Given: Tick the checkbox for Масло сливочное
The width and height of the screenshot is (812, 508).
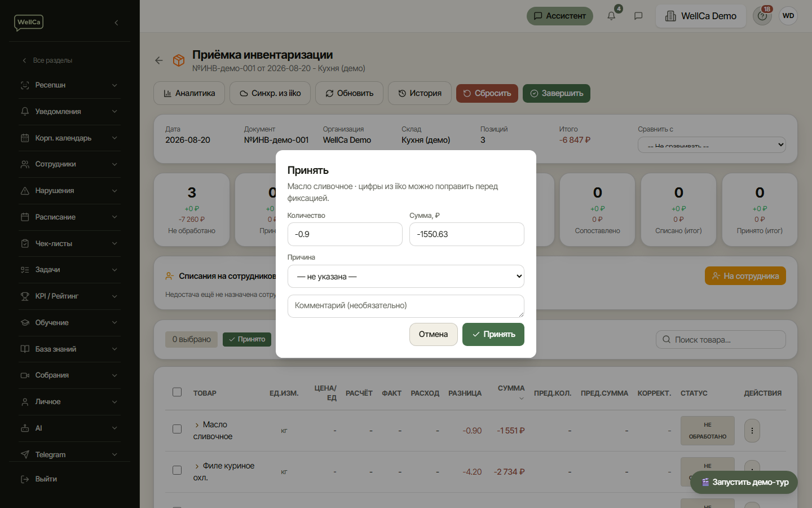Looking at the screenshot, I should point(177,429).
